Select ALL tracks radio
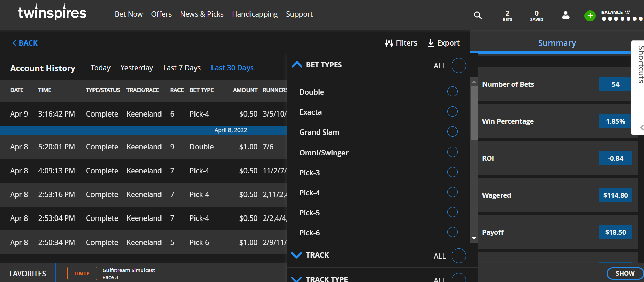 pyautogui.click(x=459, y=256)
